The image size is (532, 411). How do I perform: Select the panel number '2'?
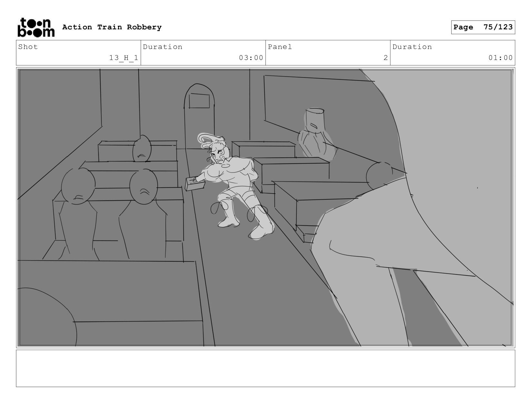pos(385,58)
